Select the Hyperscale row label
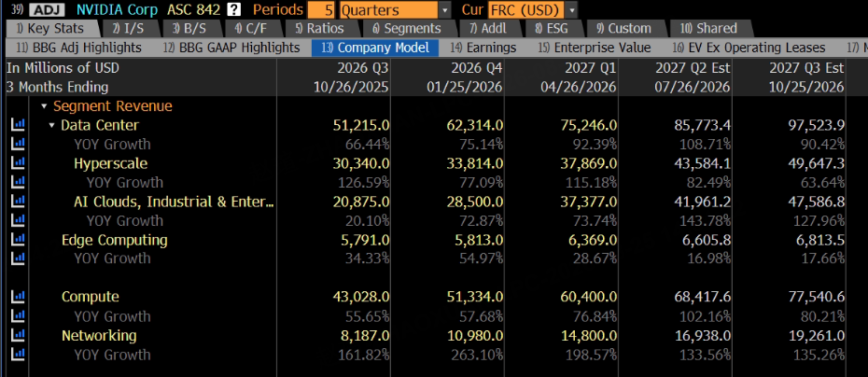This screenshot has width=868, height=377. (111, 163)
